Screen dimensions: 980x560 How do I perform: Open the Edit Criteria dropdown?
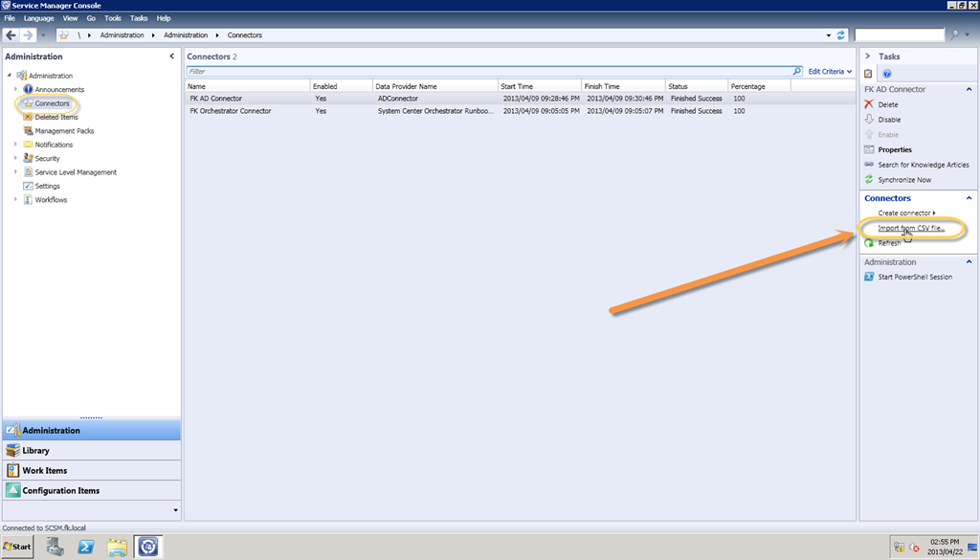(830, 72)
